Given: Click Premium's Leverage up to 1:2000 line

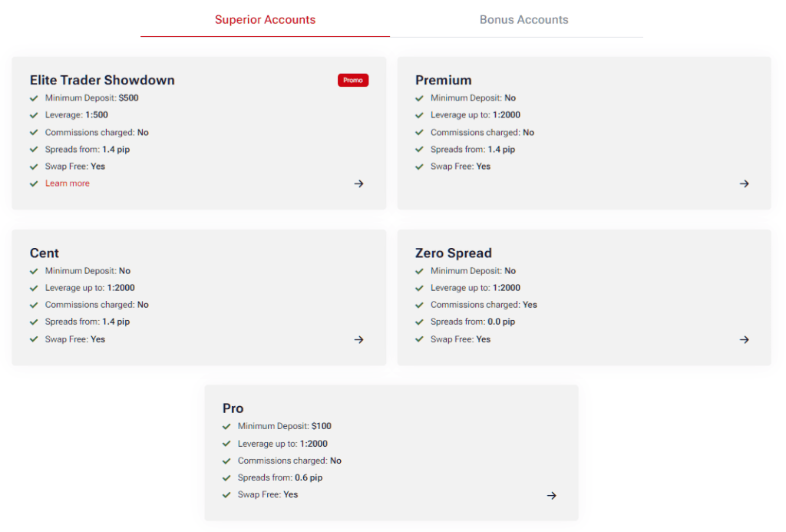Looking at the screenshot, I should [x=475, y=115].
